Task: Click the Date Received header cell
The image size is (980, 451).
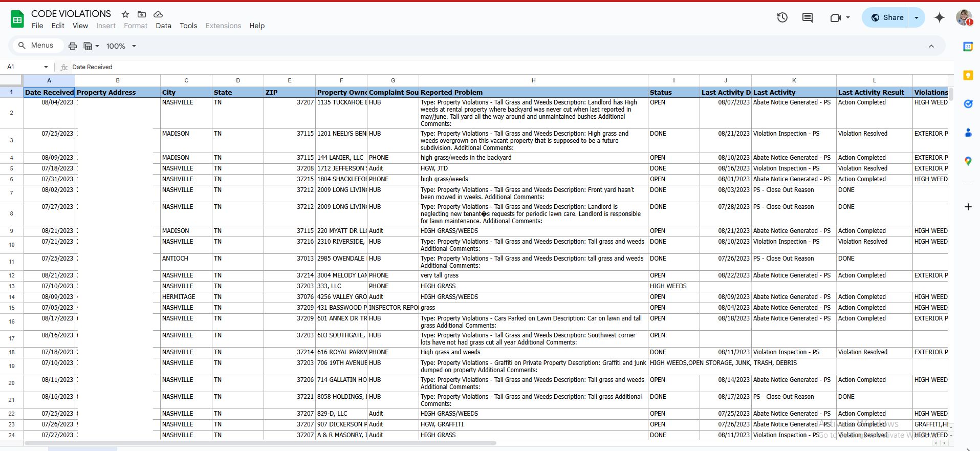Action: point(49,92)
